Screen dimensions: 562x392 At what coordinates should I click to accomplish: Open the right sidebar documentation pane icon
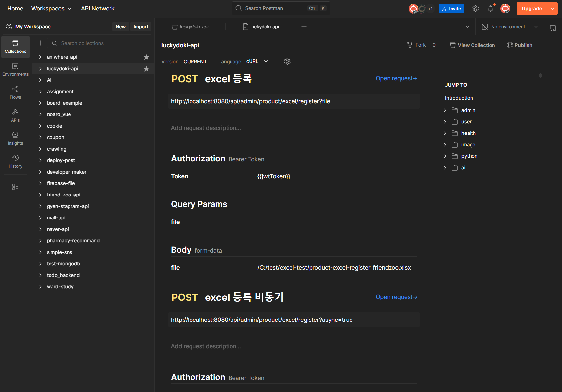(x=553, y=28)
